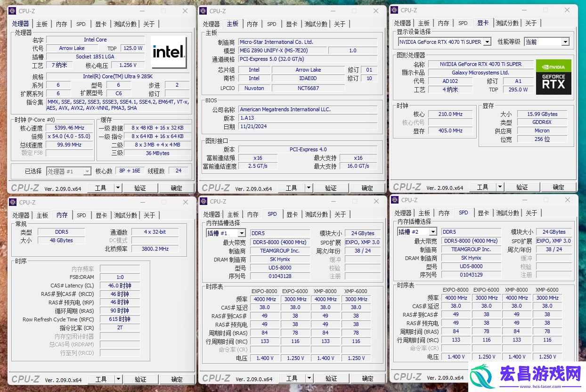Screen dimensions: 586x392
Task: Click CPU-Z title icon in 显卡 window
Action: click(x=395, y=10)
